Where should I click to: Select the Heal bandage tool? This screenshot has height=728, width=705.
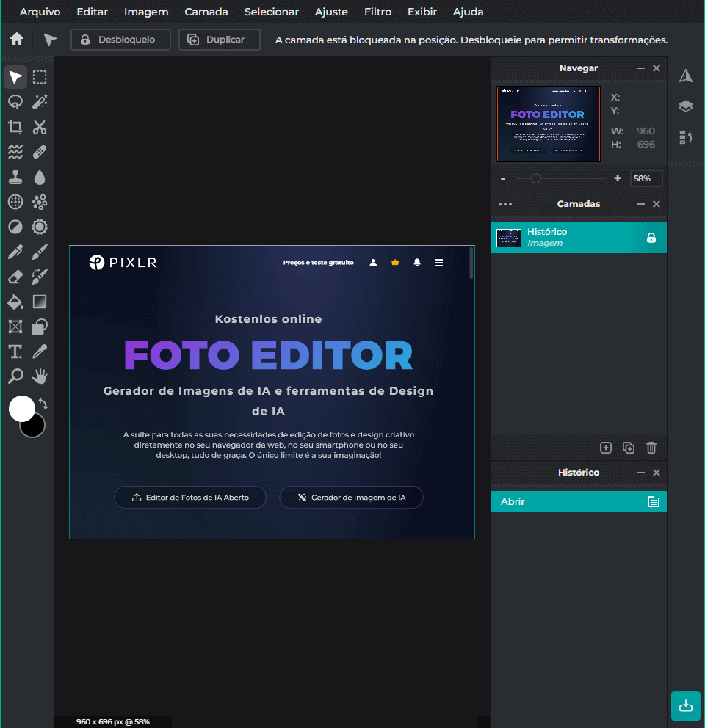(x=40, y=153)
